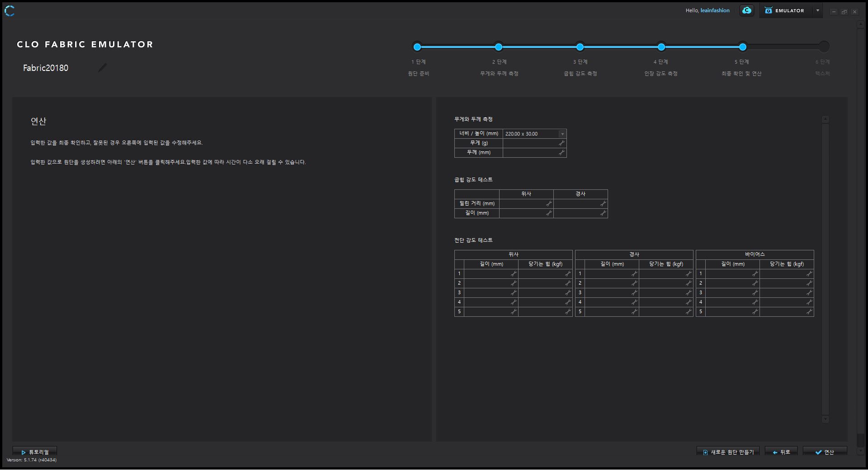868x470 pixels.
Task: Edit 위사 row 5 당기는 힘 wrench icon
Action: tap(568, 311)
